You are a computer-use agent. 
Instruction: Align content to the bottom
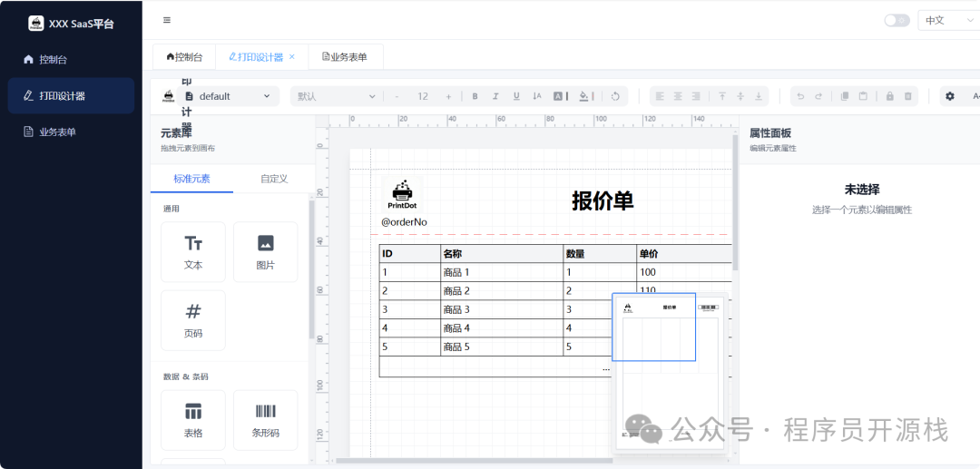[759, 96]
